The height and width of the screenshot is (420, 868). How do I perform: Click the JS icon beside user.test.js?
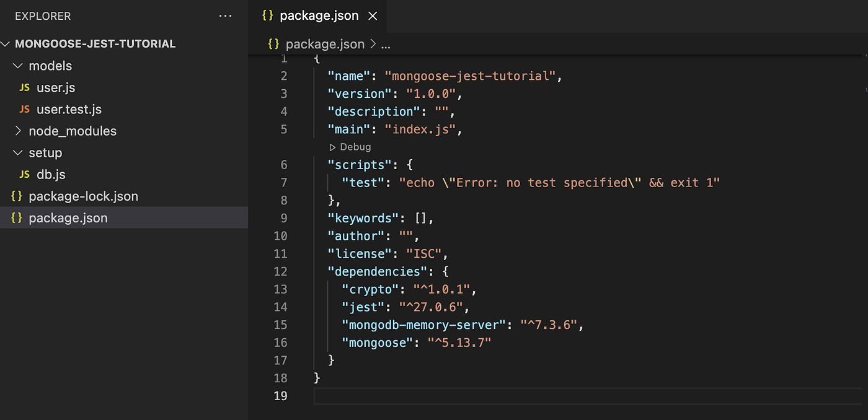pyautogui.click(x=24, y=110)
